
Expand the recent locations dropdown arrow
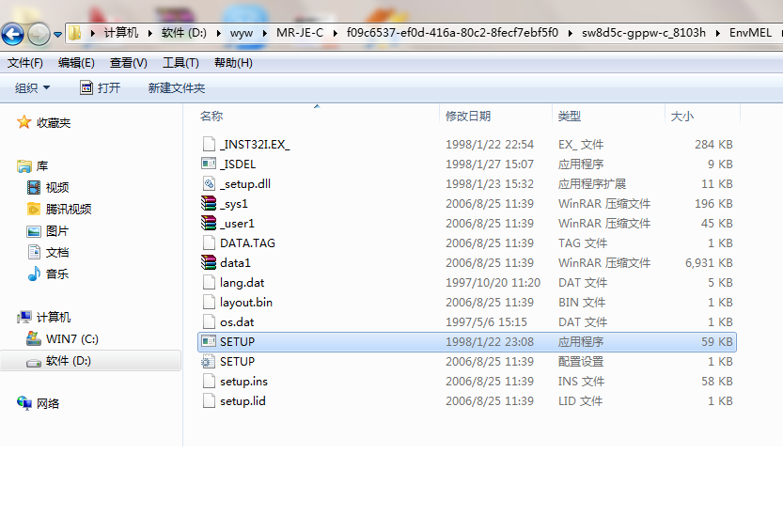(58, 35)
